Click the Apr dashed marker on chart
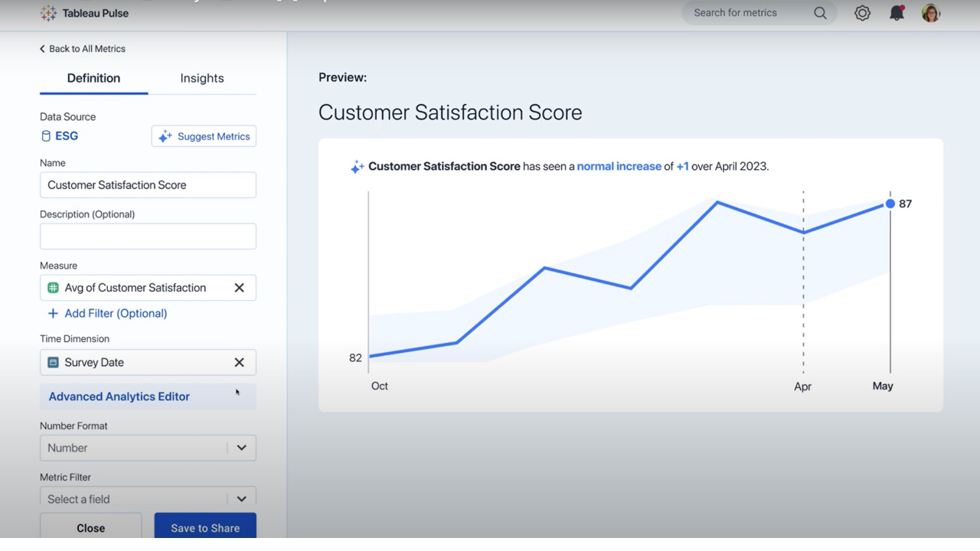Screen dimensions: 980x551 pyautogui.click(x=803, y=282)
